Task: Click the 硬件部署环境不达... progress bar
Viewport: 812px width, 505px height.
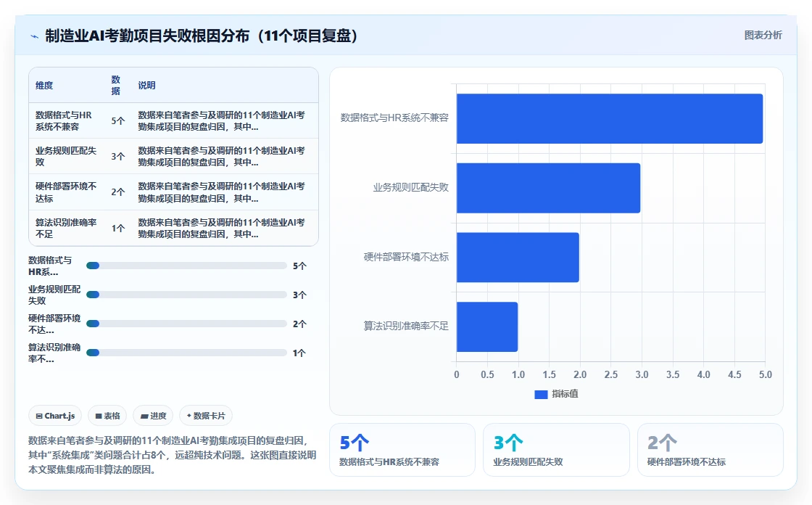Action: tap(186, 324)
